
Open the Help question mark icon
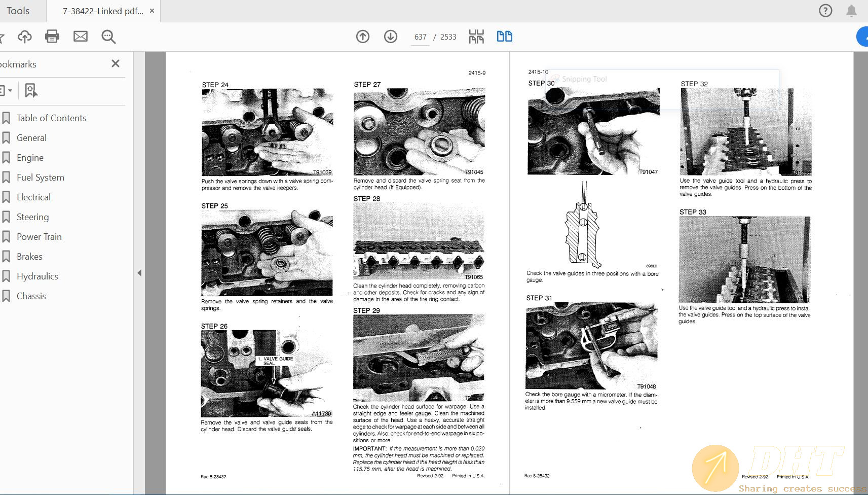[x=825, y=11]
